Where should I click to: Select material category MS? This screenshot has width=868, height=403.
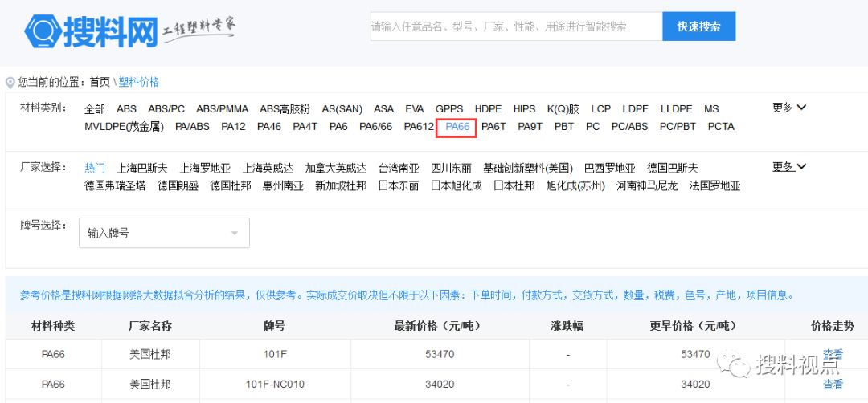tap(711, 109)
